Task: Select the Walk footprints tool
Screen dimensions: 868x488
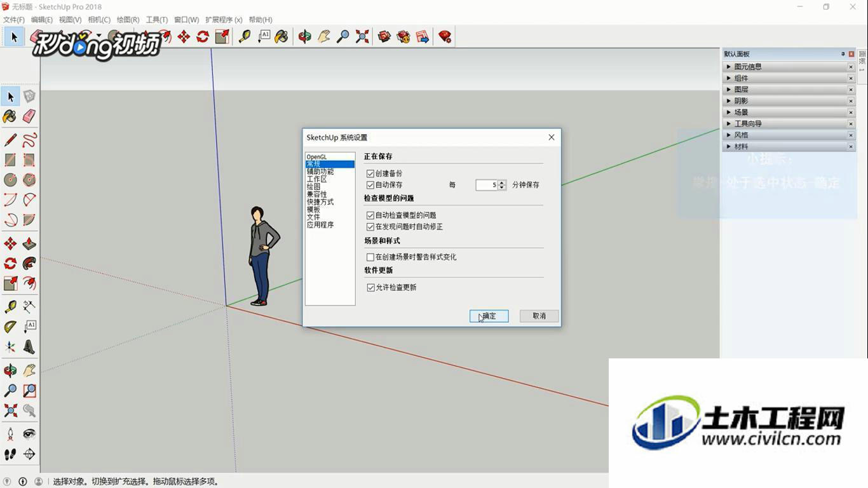Action: 10,454
